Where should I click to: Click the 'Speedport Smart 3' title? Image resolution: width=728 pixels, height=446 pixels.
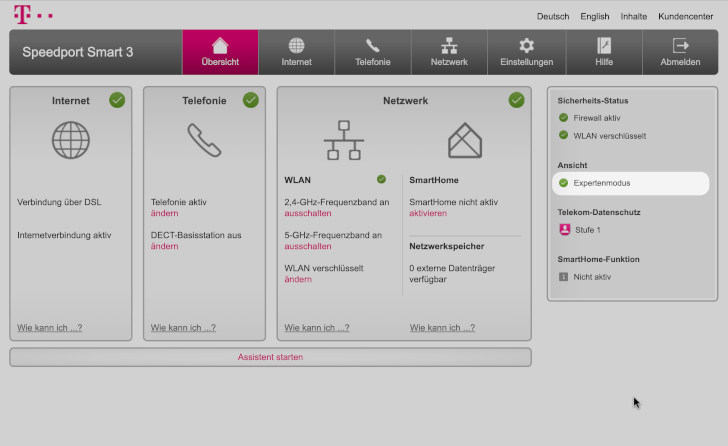point(78,52)
